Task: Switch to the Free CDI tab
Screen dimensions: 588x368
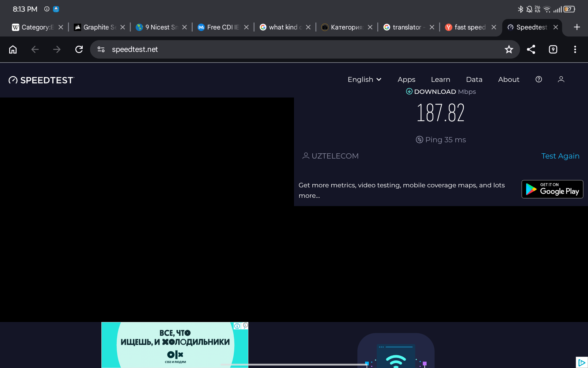Action: tap(223, 27)
